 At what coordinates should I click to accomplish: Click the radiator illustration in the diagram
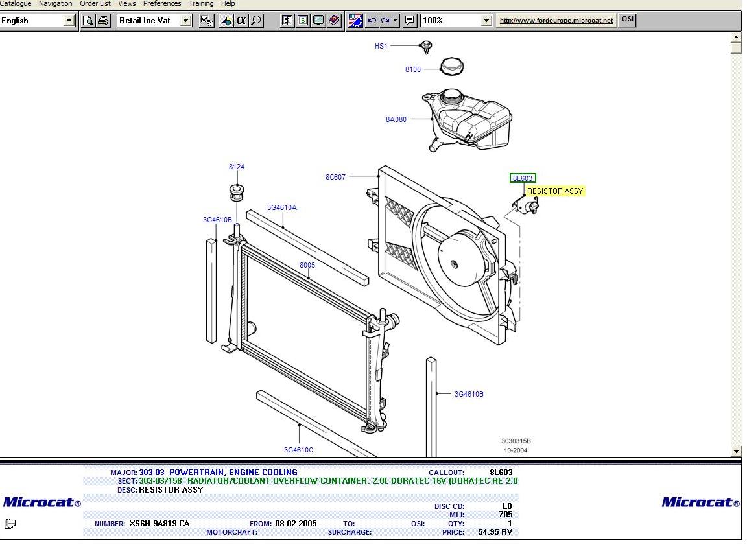click(310, 329)
